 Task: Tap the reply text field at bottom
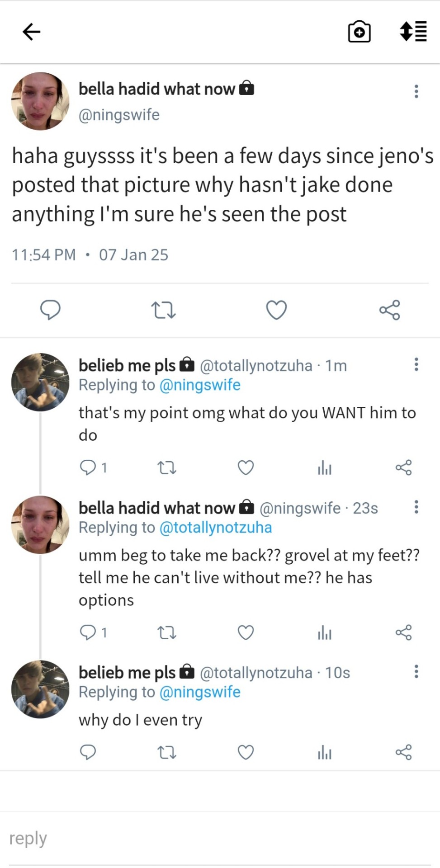[220, 839]
